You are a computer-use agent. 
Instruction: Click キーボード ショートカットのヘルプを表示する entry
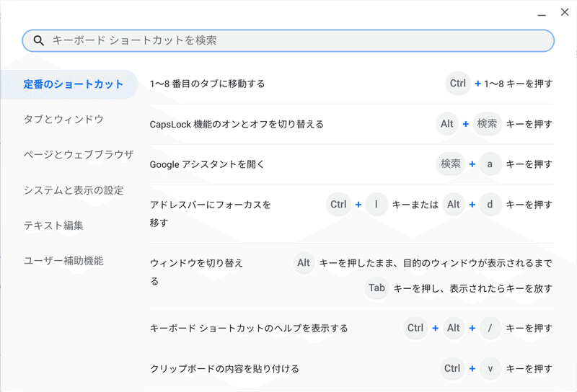[351, 329]
